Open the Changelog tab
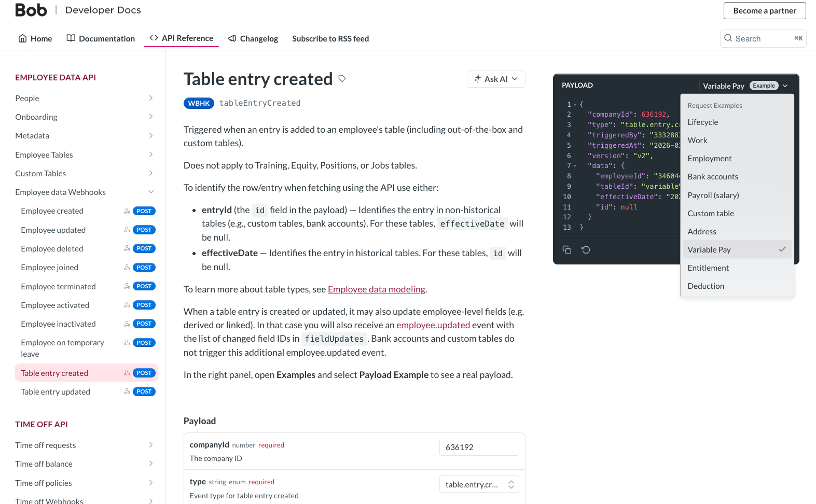 (253, 38)
